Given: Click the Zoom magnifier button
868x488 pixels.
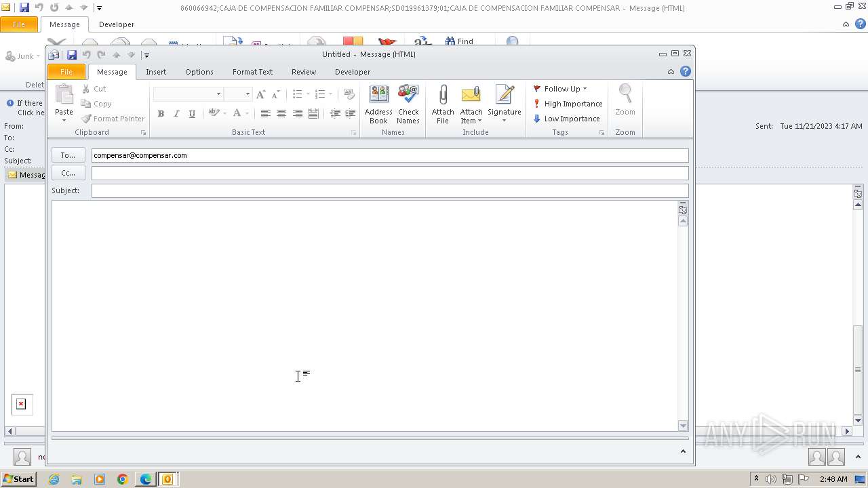Looking at the screenshot, I should coord(625,100).
